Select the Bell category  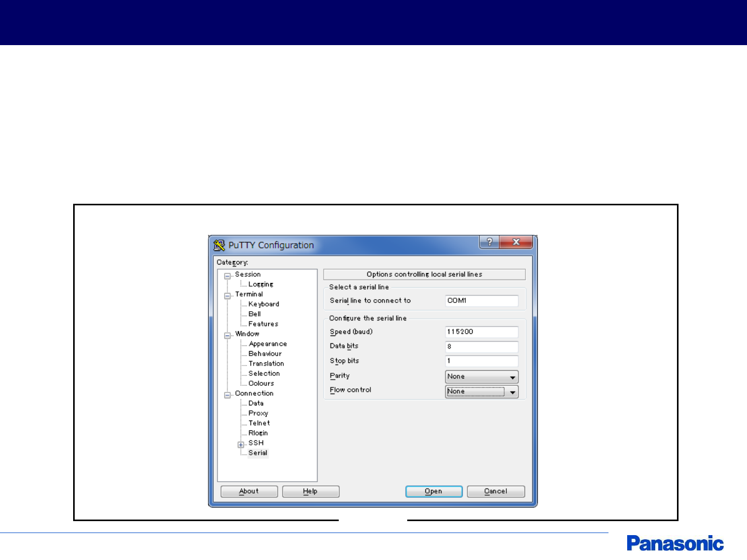tap(255, 314)
